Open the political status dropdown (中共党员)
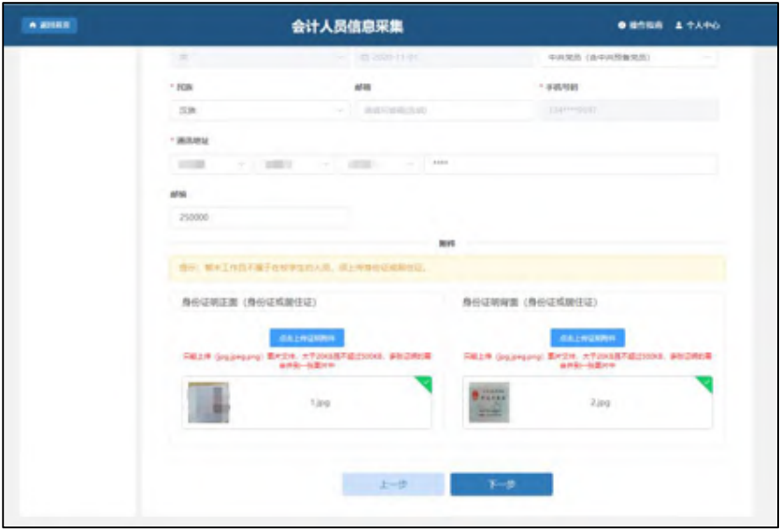The width and height of the screenshot is (780, 532). [628, 58]
